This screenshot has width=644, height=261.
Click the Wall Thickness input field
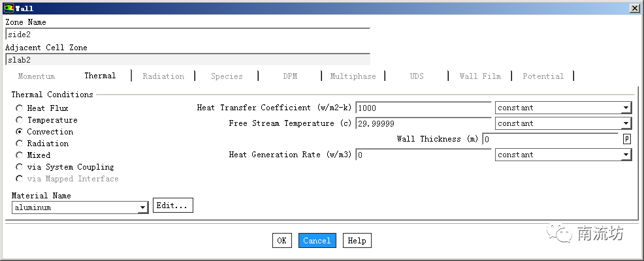[550, 139]
